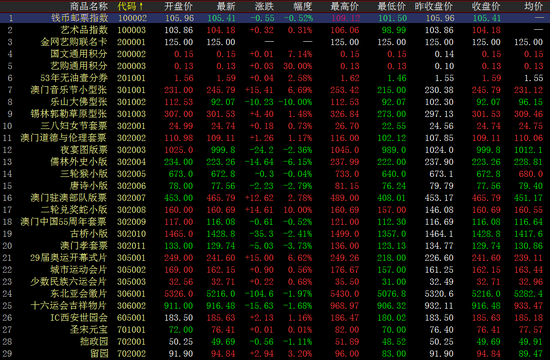
Task: Select the 钱币邮票指数 row name
Action: (x=79, y=18)
